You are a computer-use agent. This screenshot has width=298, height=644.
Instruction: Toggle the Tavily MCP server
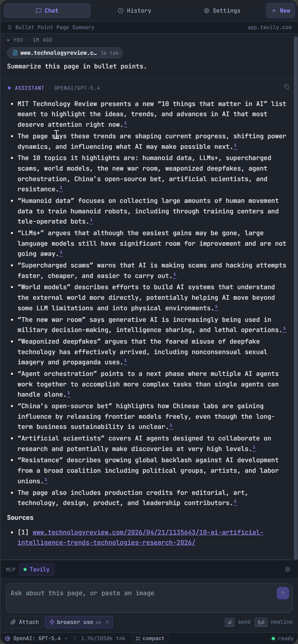point(36,569)
